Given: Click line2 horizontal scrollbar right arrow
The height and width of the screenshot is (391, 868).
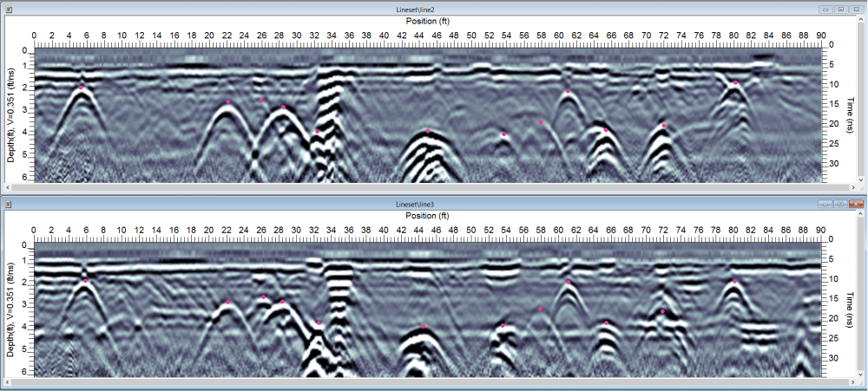Looking at the screenshot, I should click(852, 188).
